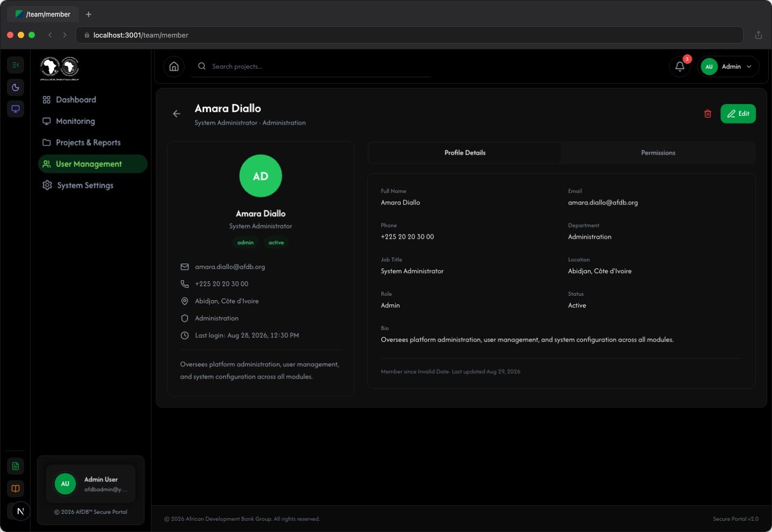Click the phone icon beside the number
The width and height of the screenshot is (772, 532).
coord(185,284)
